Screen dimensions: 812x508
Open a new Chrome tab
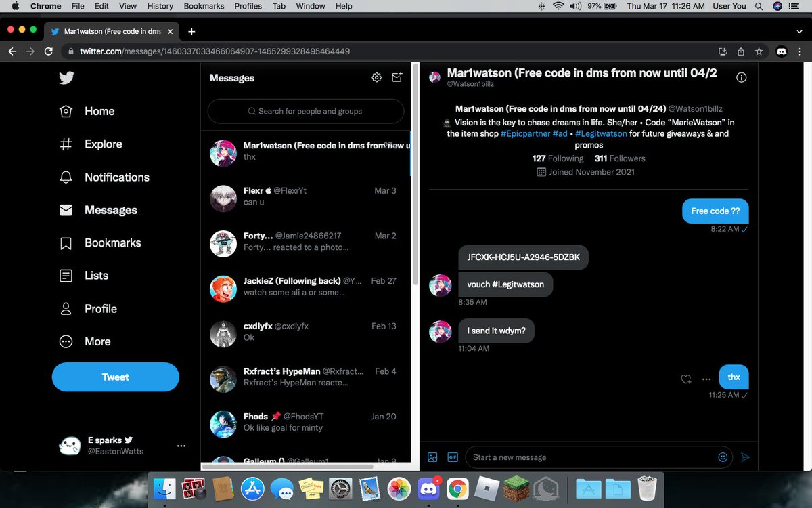(191, 31)
